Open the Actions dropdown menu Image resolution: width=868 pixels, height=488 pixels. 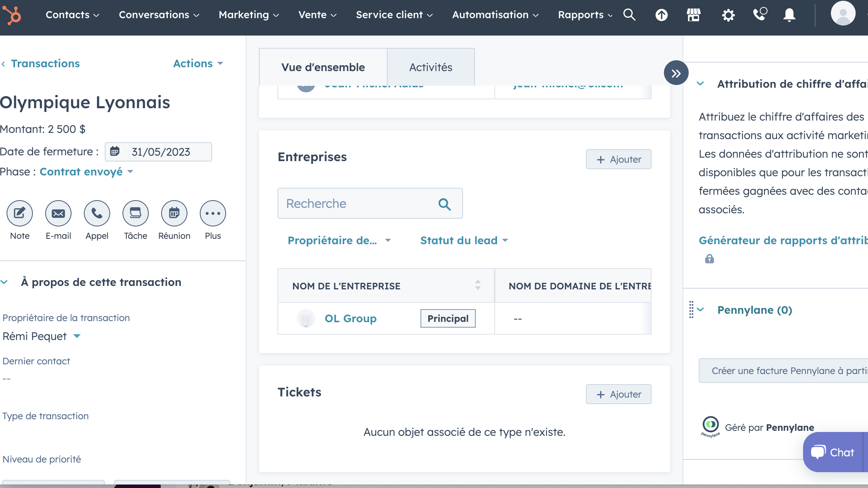pyautogui.click(x=198, y=63)
